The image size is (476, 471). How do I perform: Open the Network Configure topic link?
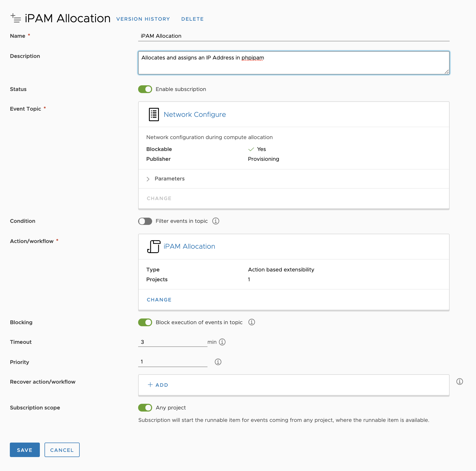coord(195,115)
